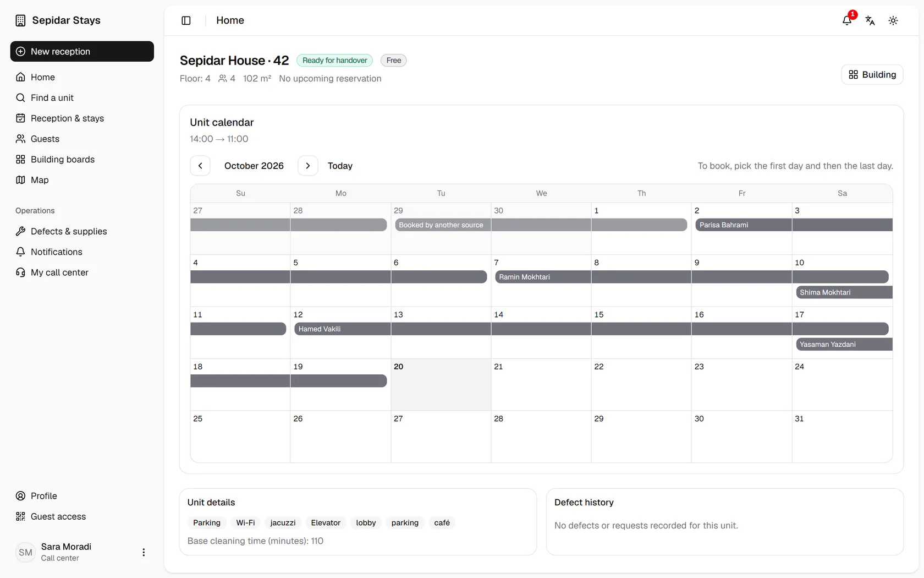Go to the next month
This screenshot has width=924, height=578.
pos(308,166)
